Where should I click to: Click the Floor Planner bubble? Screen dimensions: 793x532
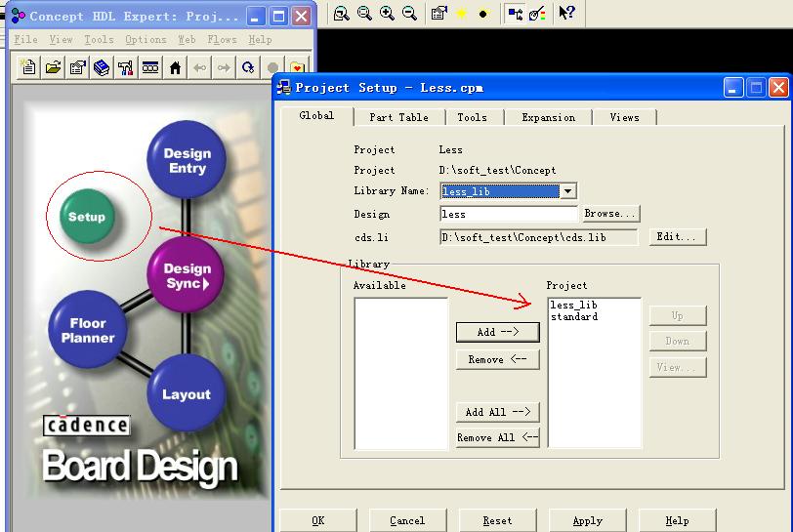[88, 330]
